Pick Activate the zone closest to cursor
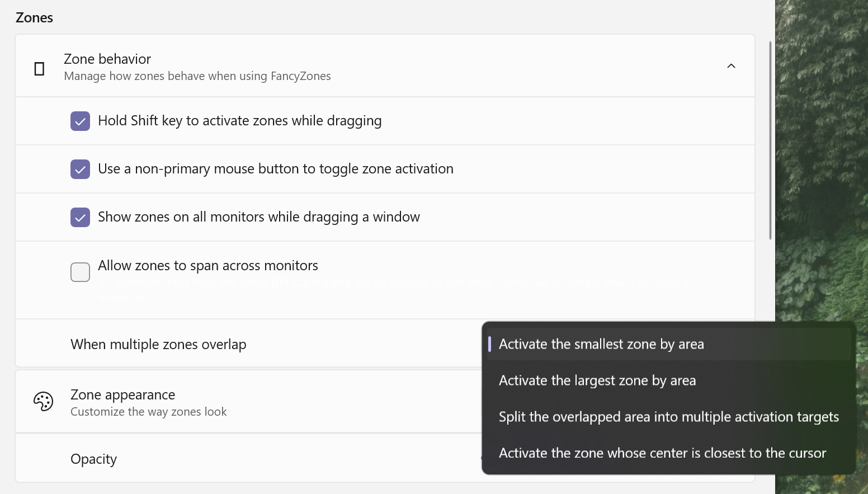The width and height of the screenshot is (868, 494). tap(662, 453)
